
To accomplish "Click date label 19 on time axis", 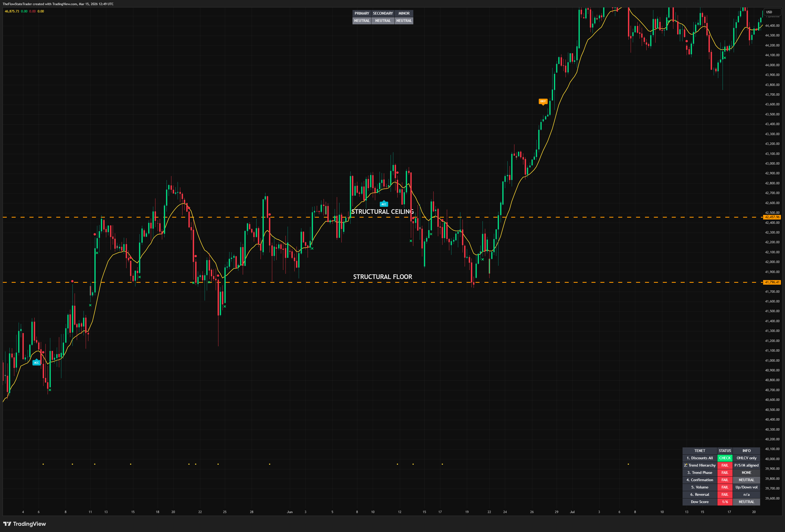I will 467,512.
